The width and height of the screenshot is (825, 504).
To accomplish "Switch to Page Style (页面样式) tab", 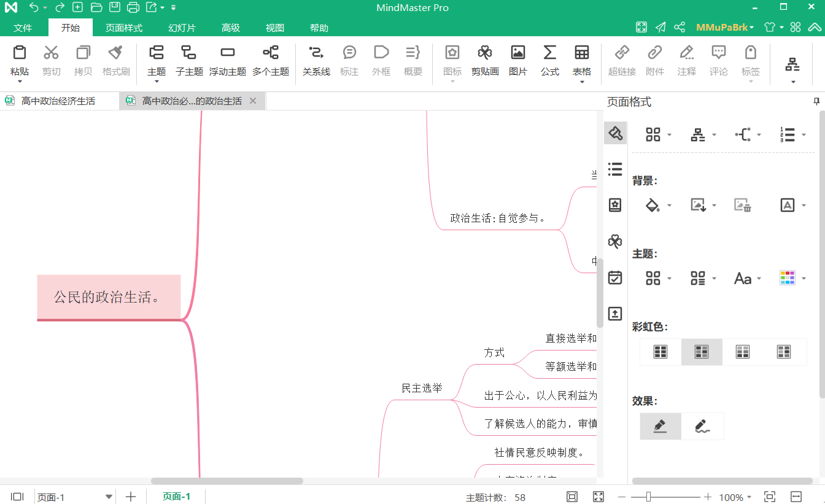I will (123, 28).
